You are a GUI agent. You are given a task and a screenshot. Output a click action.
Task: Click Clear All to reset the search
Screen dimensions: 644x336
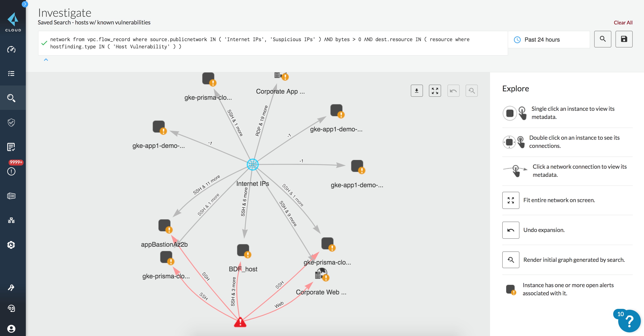tap(623, 22)
